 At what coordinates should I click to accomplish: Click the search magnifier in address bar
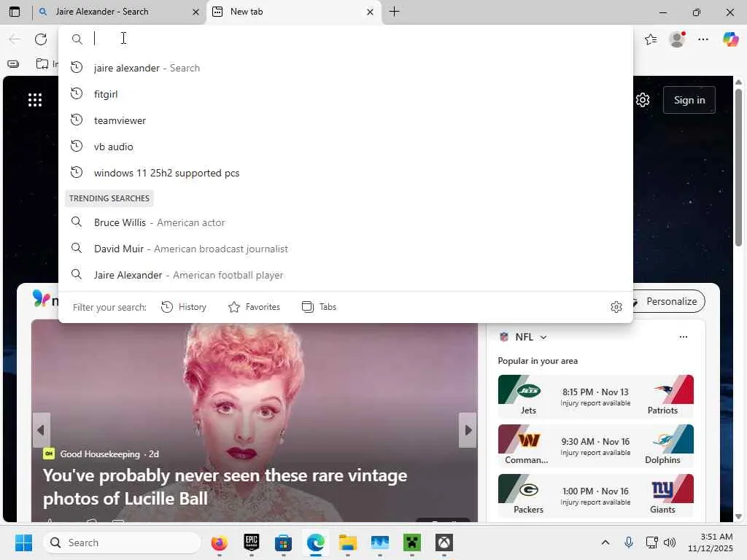click(x=77, y=39)
